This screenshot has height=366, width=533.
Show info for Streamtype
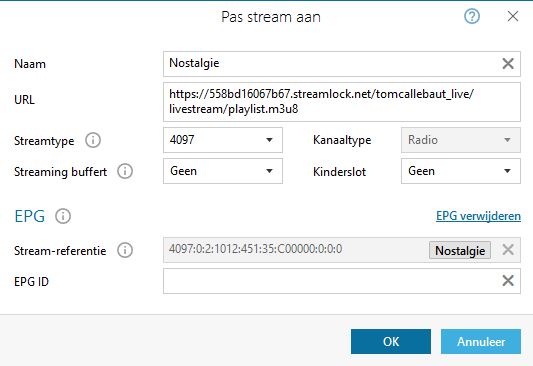point(93,140)
